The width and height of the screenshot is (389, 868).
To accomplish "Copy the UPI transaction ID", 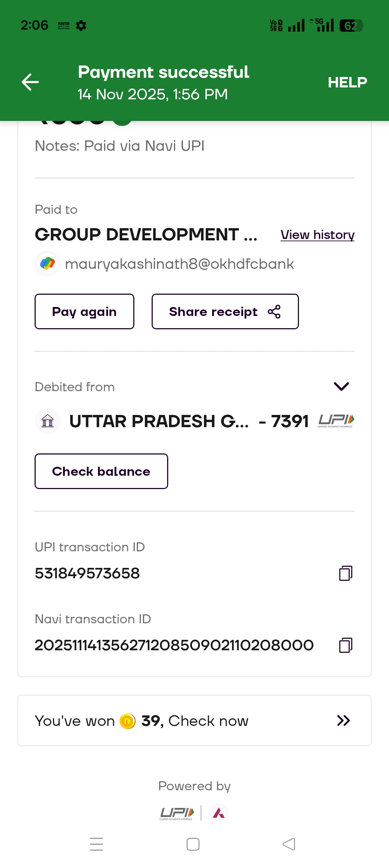I will tap(345, 573).
